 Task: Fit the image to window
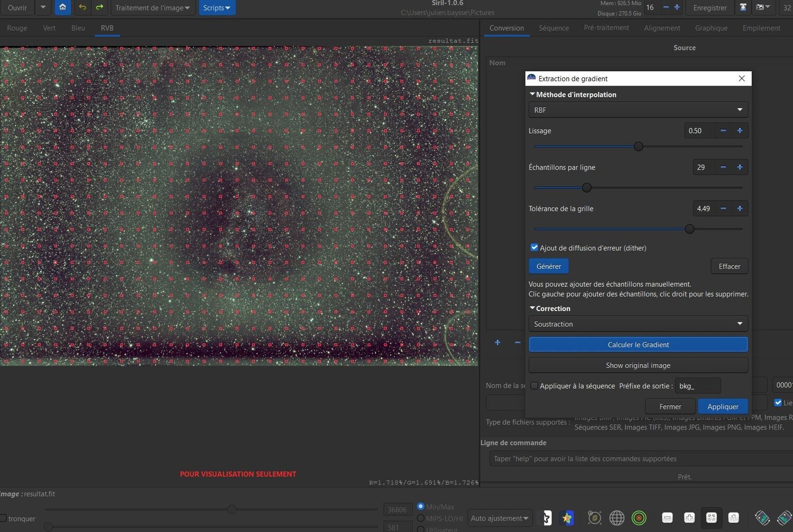[x=711, y=518]
